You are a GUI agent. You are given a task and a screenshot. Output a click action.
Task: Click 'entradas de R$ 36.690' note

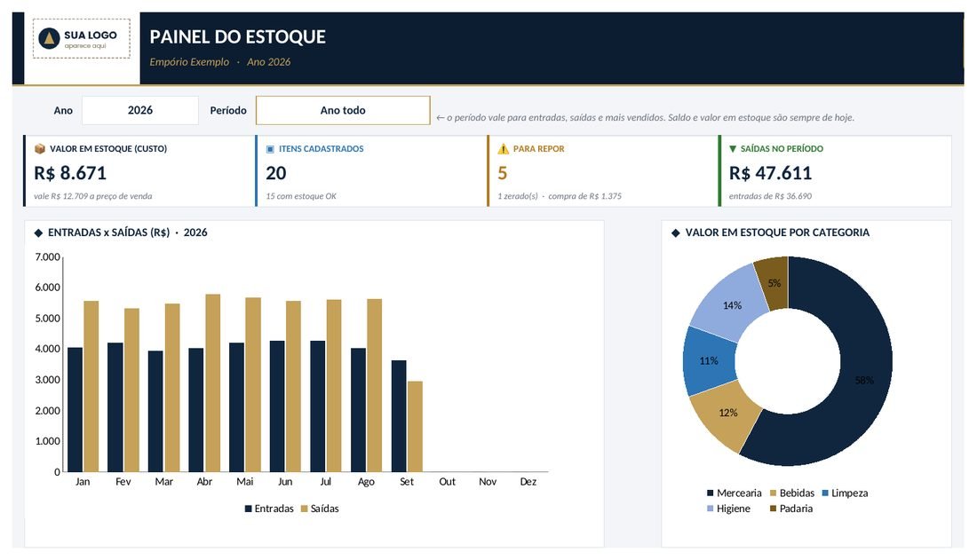(x=770, y=196)
